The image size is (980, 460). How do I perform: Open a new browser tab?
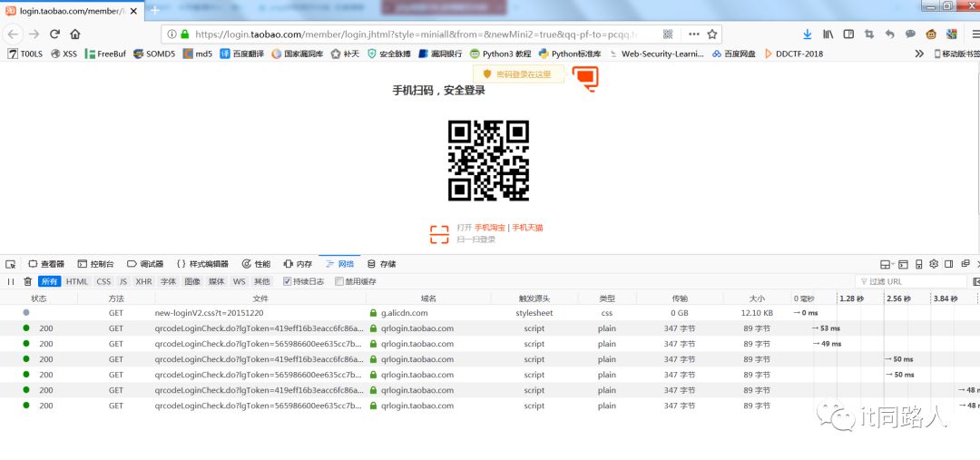(x=155, y=10)
